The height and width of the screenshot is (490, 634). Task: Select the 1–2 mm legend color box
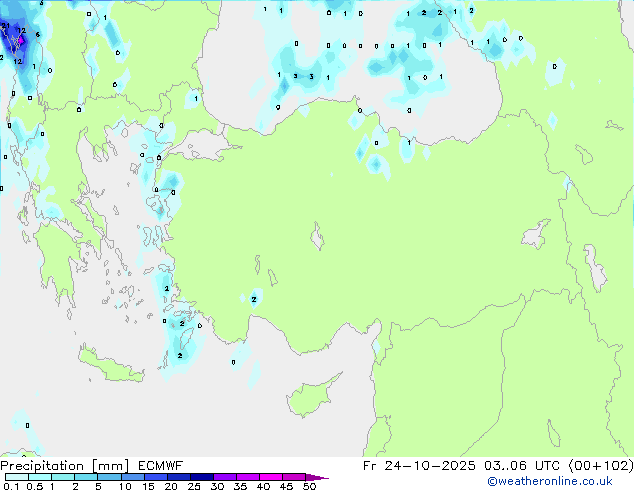[x=63, y=477]
